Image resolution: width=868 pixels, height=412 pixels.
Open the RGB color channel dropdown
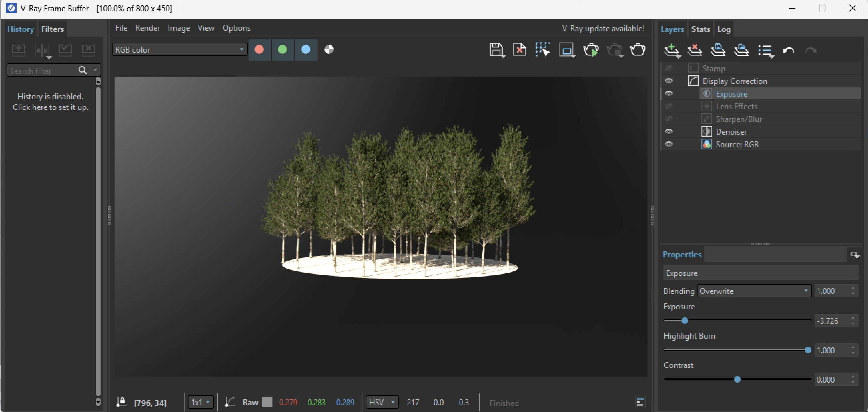[179, 50]
